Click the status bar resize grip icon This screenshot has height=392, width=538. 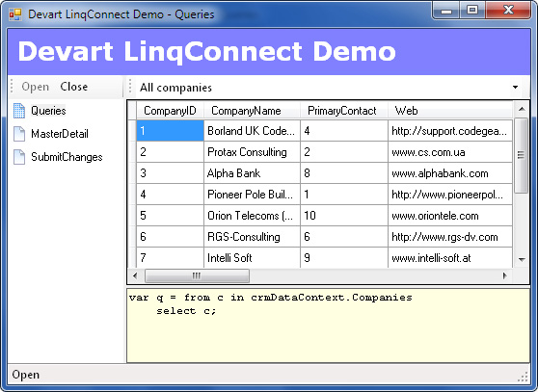[x=523, y=377]
